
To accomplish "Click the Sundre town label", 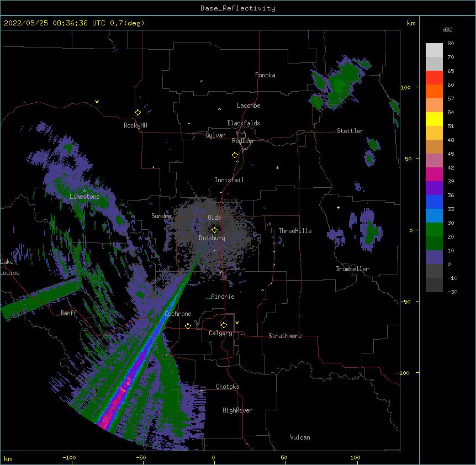I will coord(161,216).
